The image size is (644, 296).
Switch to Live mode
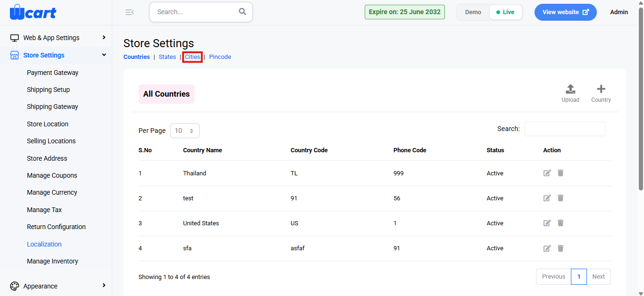tap(506, 12)
